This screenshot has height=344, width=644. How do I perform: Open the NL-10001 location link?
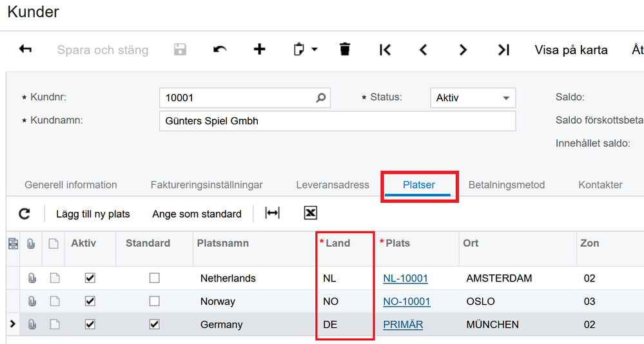click(405, 278)
